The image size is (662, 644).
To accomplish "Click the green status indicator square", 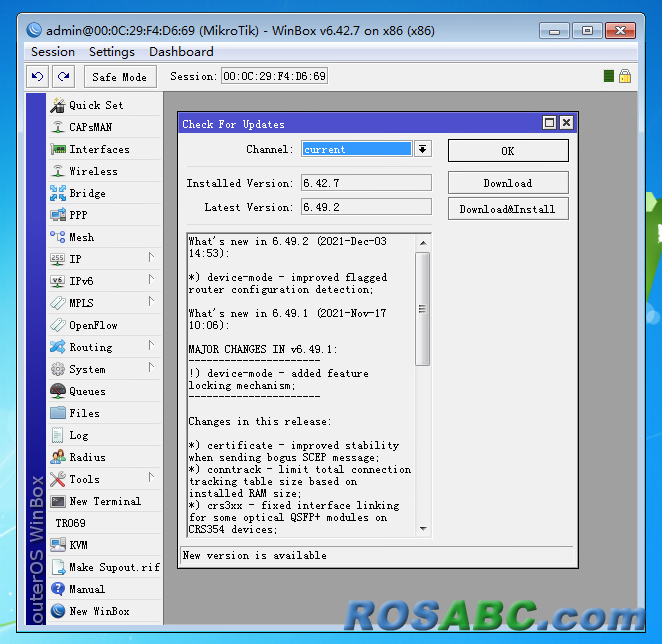I will [609, 76].
